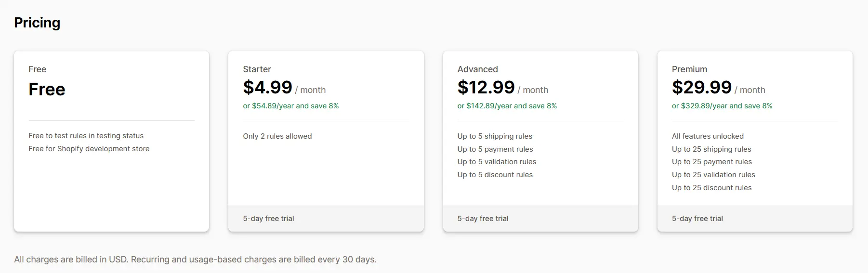Click Starter plan's 5-day free trial footer
This screenshot has width=868, height=273.
pyautogui.click(x=268, y=219)
